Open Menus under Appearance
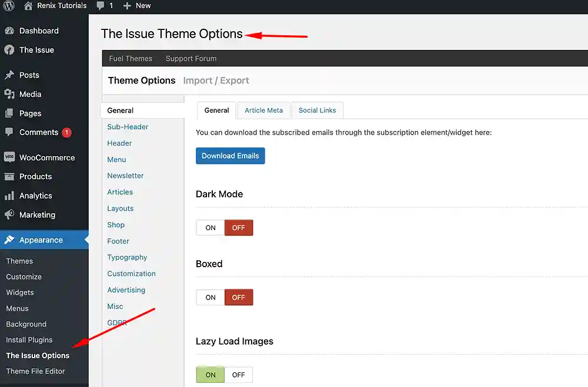This screenshot has height=387, width=588. 17,308
